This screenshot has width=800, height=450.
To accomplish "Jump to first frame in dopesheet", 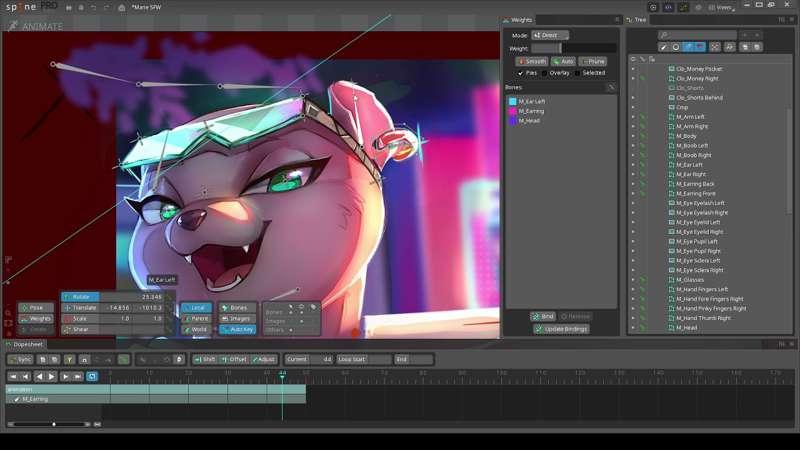I will click(x=13, y=377).
